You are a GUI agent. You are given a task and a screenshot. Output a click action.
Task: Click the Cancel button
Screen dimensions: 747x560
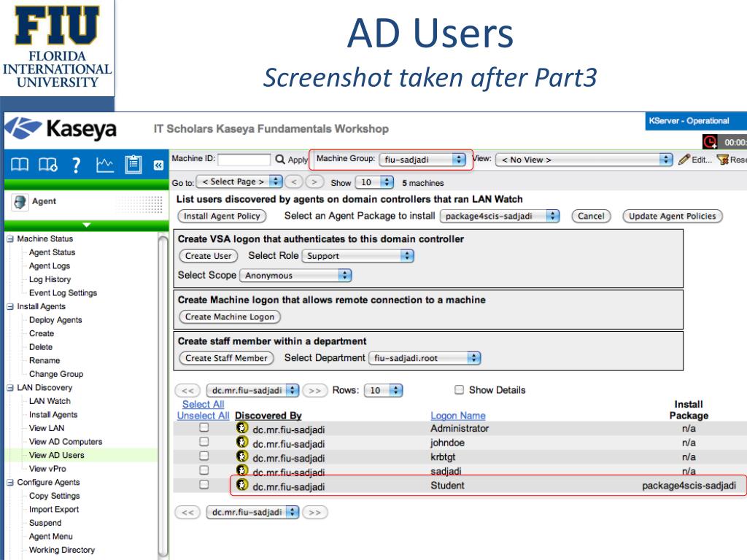point(591,216)
